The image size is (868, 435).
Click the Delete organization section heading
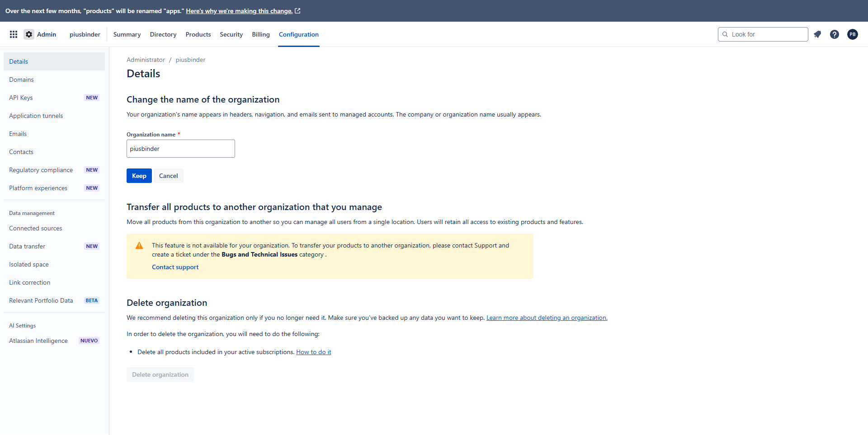click(x=167, y=303)
